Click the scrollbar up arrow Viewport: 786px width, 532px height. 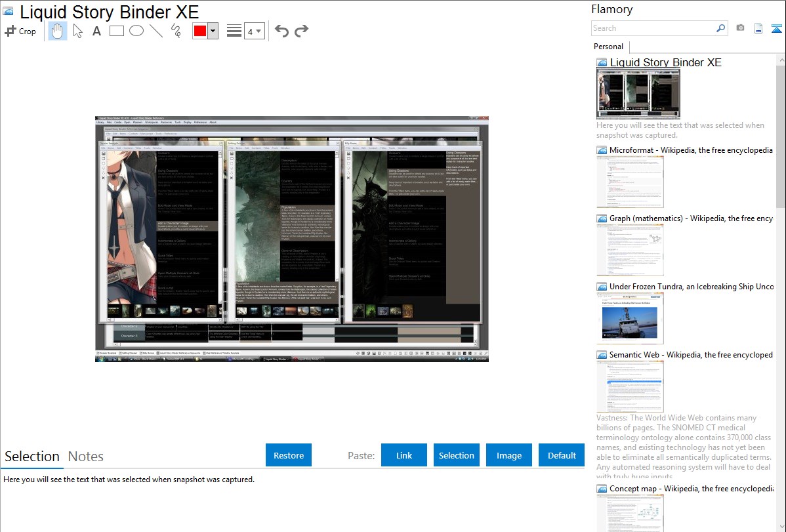coord(781,60)
